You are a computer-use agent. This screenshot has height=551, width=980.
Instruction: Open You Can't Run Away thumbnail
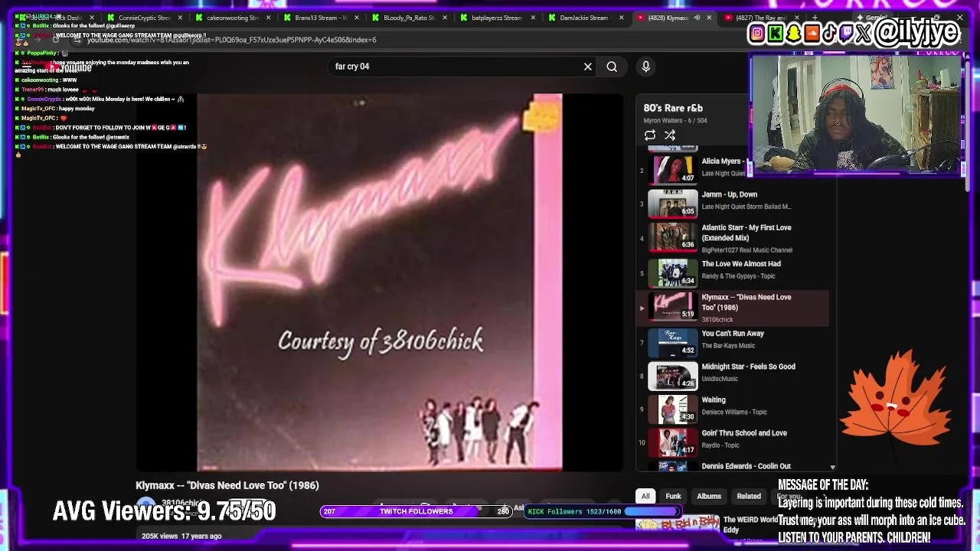click(x=673, y=342)
